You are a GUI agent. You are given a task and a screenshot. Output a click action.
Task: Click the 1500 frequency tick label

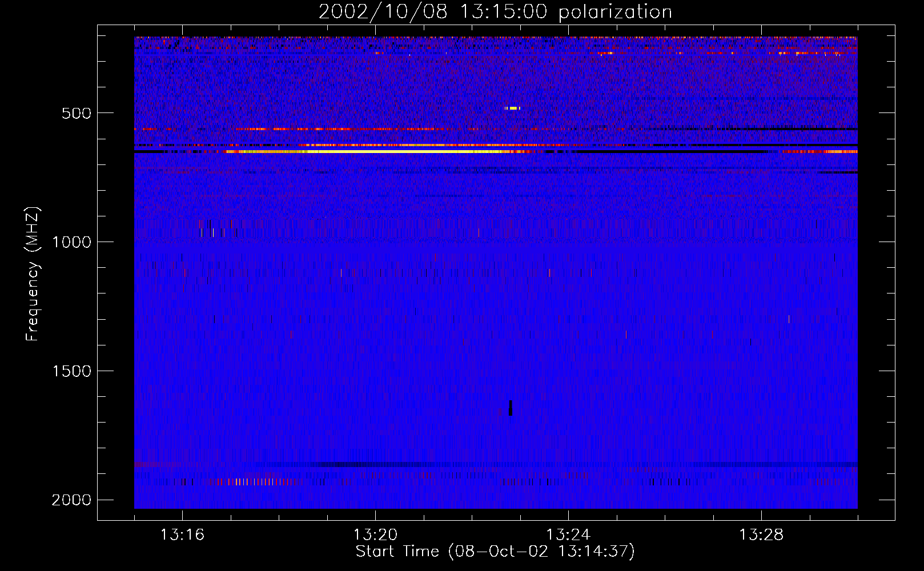tap(71, 371)
